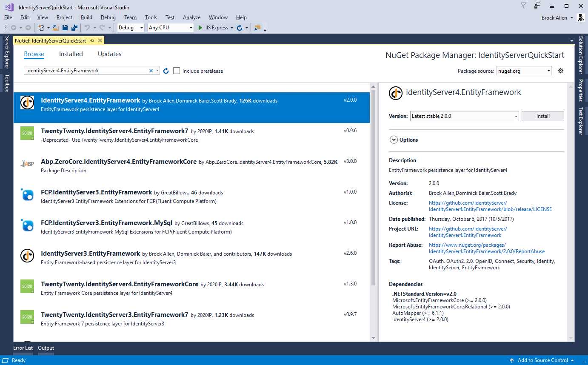
Task: Open the Error List panel tab
Action: coord(23,348)
